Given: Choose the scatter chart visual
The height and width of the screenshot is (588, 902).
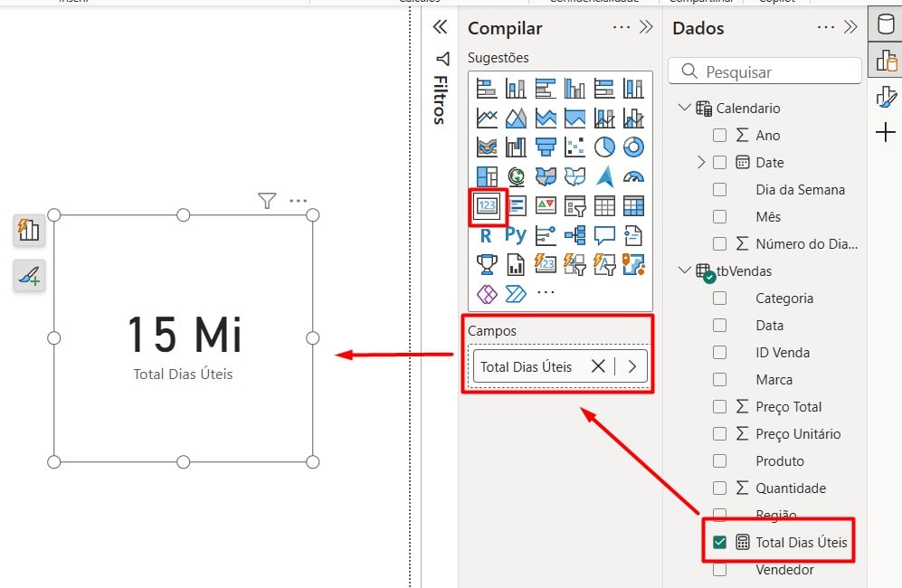Looking at the screenshot, I should [574, 147].
